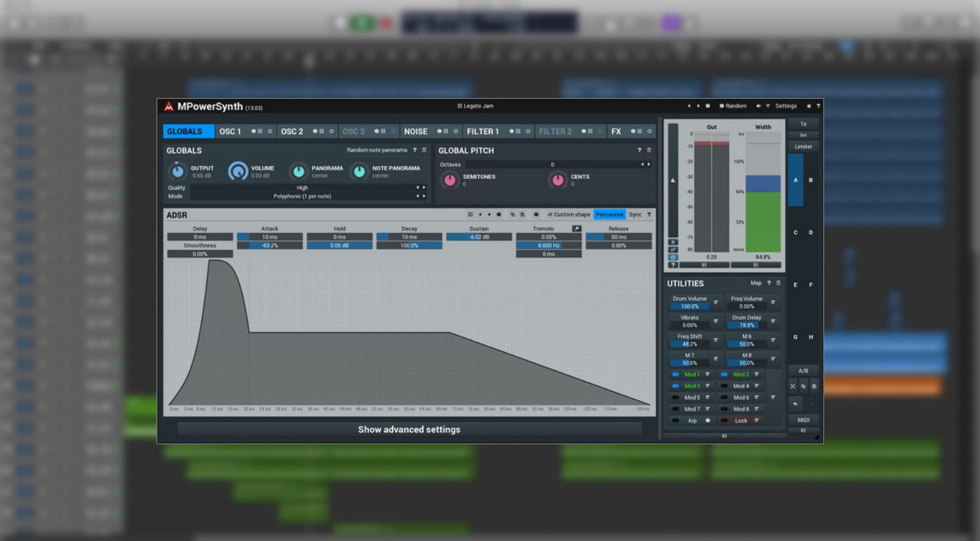Open ADSR help question mark

coord(649,214)
